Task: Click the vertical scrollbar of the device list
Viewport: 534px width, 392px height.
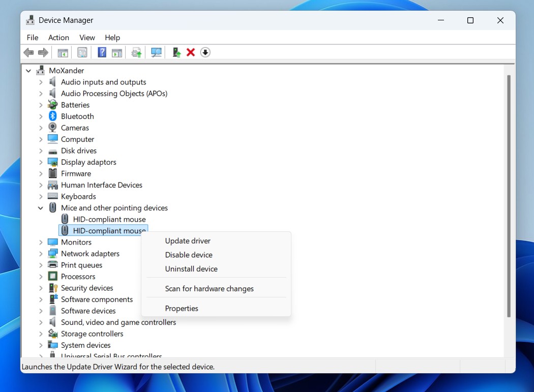Action: [509, 196]
